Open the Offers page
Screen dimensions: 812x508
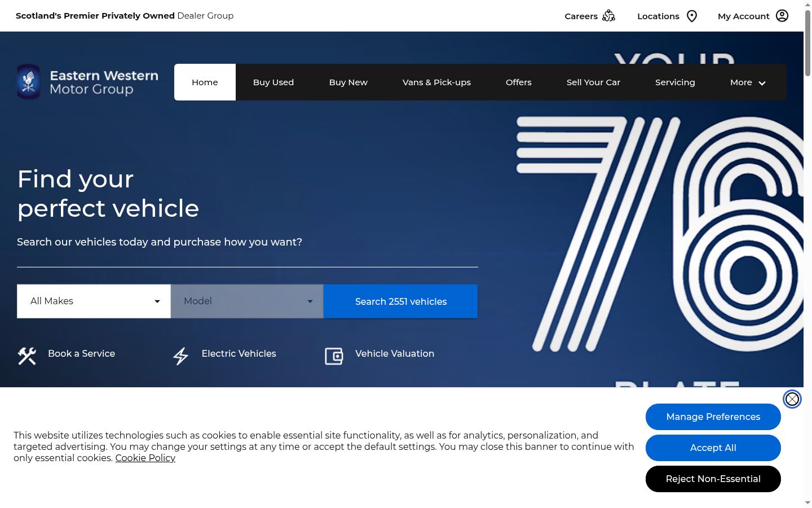(x=519, y=82)
